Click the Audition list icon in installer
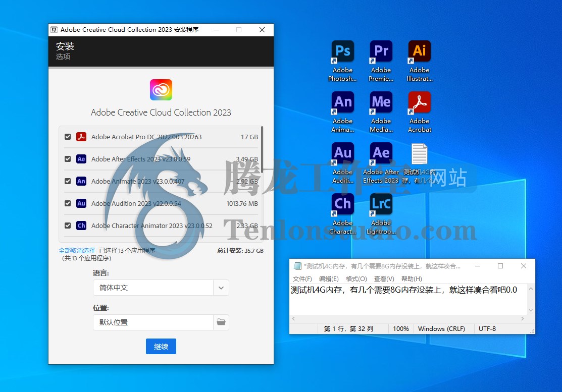 [x=81, y=203]
